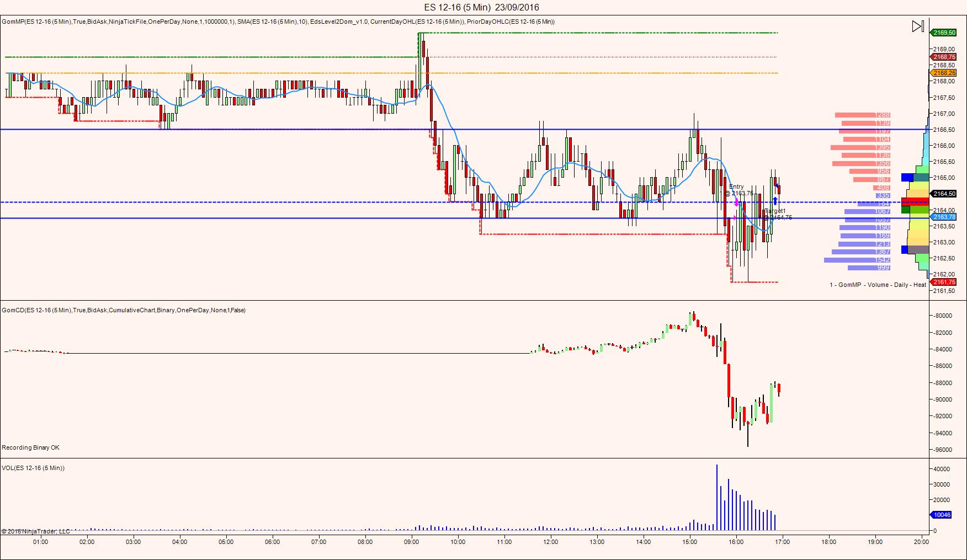Click the 09:00 time axis label

tap(411, 542)
